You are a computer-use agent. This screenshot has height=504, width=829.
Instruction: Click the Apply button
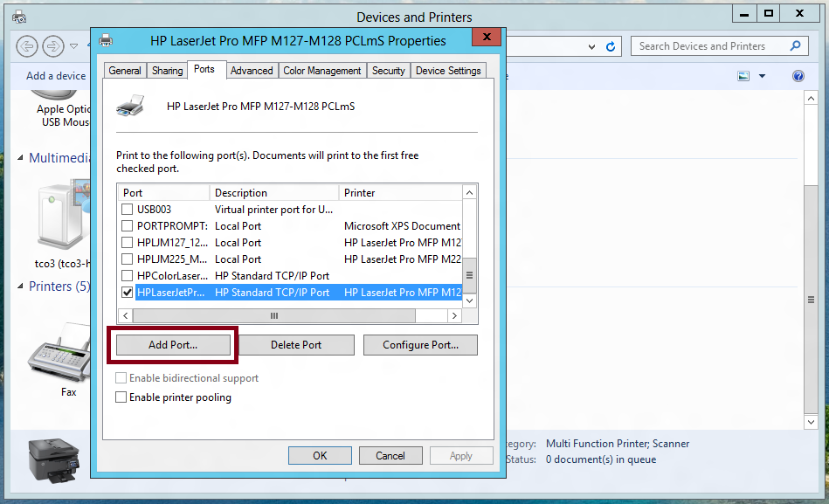[x=461, y=455]
